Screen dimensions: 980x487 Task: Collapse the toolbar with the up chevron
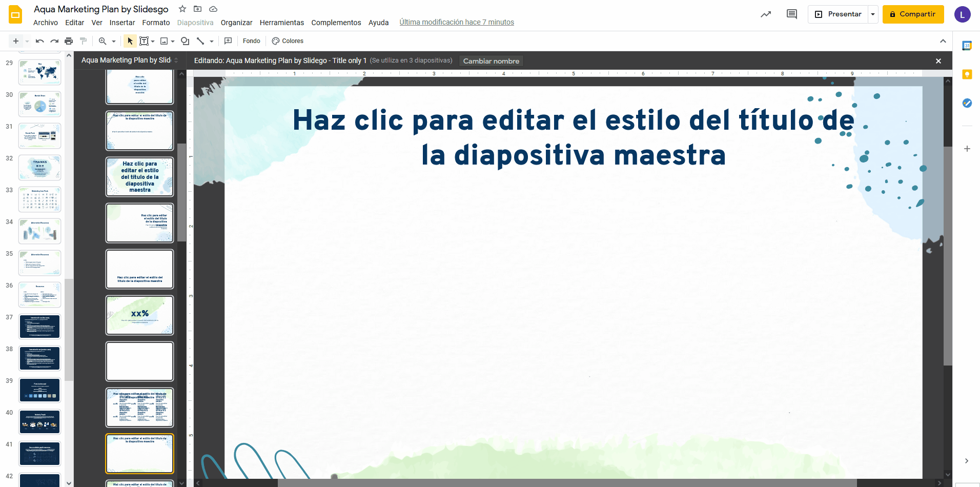[943, 41]
